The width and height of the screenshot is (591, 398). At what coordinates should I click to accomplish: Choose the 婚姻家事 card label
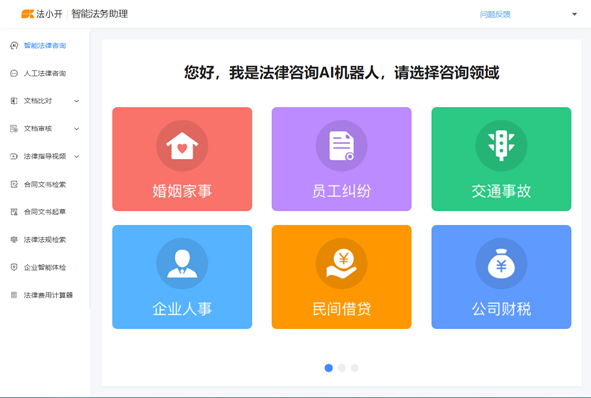point(182,191)
